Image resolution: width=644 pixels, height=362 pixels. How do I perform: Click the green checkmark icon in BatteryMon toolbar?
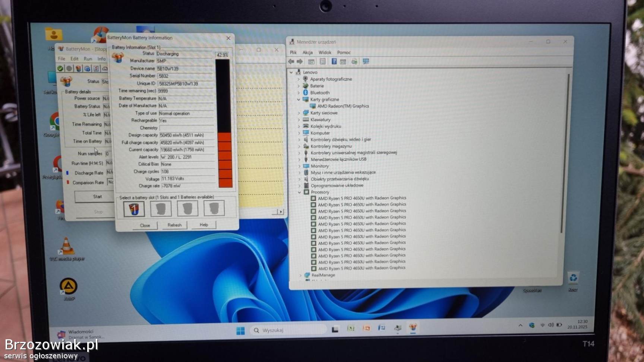[60, 69]
